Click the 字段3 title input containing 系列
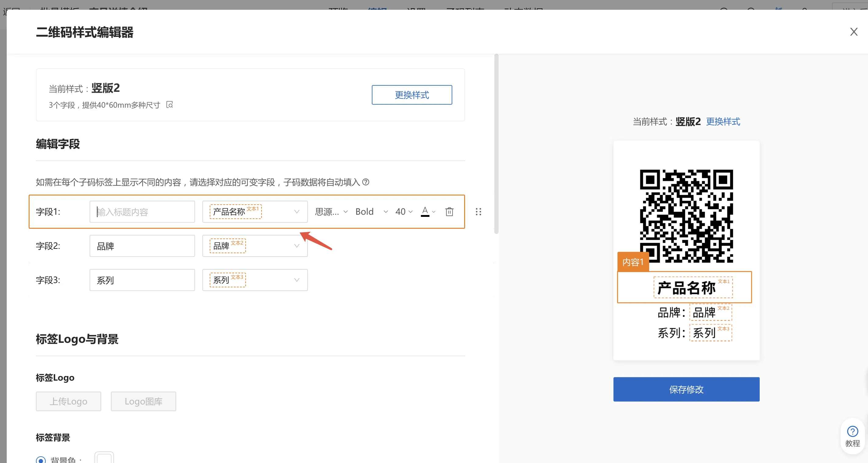 tap(142, 280)
